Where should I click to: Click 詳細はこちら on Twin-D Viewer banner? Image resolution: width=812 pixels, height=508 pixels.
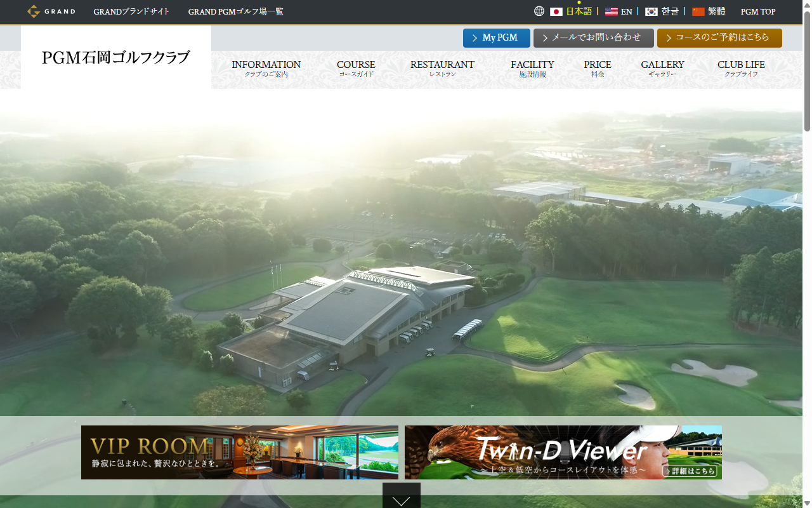coord(690,471)
